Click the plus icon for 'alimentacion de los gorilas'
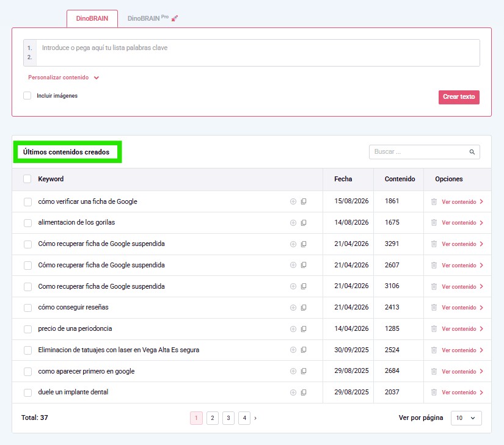The height and width of the screenshot is (445, 504). tap(293, 223)
